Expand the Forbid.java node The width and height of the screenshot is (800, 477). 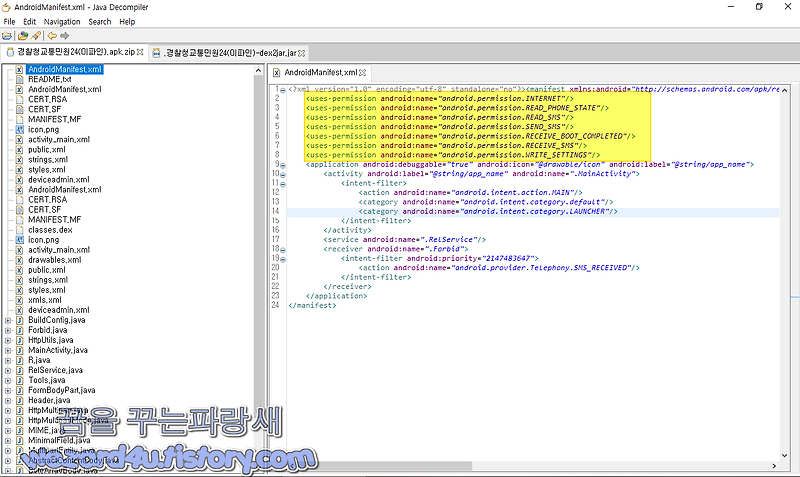pyautogui.click(x=8, y=331)
